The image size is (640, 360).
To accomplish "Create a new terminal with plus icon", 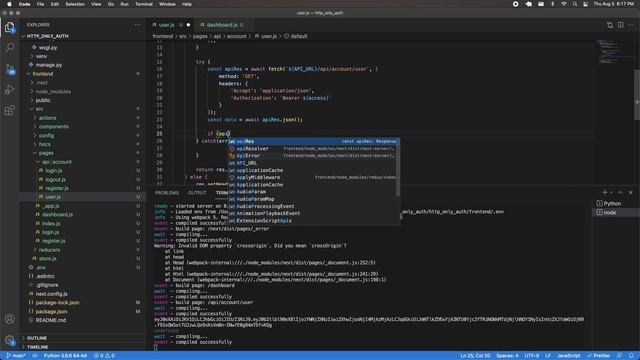I will 604,192.
